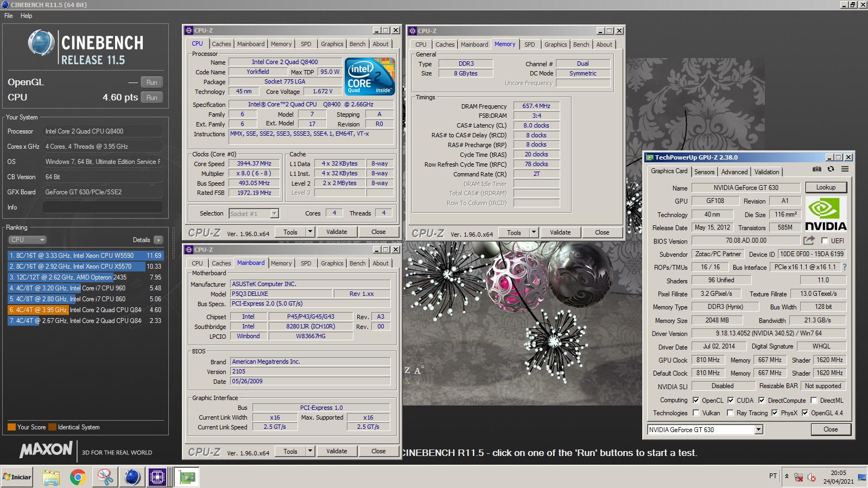868x488 pixels.
Task: Click the NVIDIA logo in GPU-Z
Action: (x=825, y=214)
